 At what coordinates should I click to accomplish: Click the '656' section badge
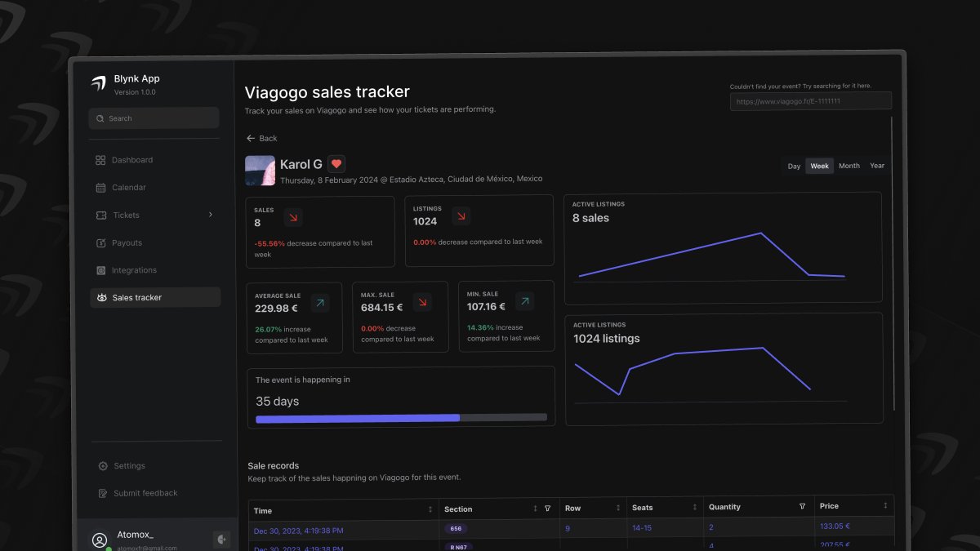click(456, 528)
